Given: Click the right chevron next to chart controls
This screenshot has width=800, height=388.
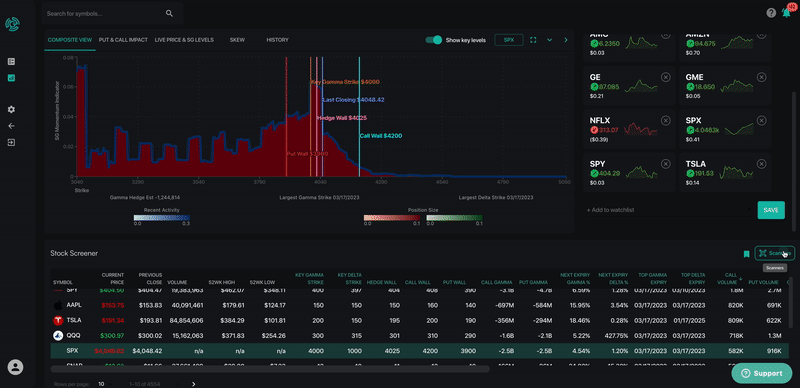Looking at the screenshot, I should (x=566, y=40).
